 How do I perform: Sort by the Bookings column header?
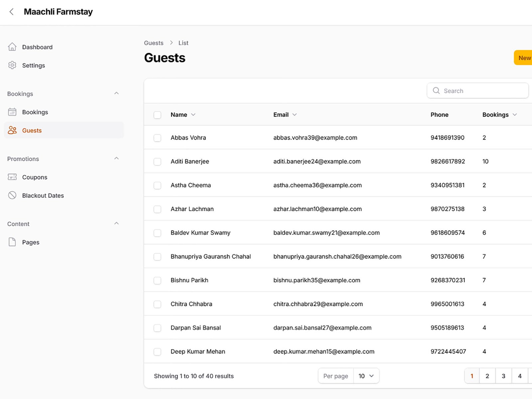click(x=499, y=115)
